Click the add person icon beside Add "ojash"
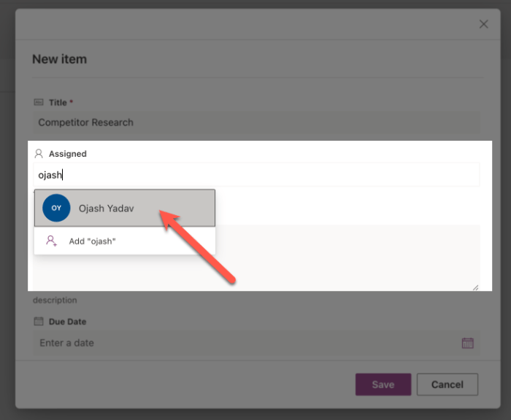511x420 pixels. 51,241
